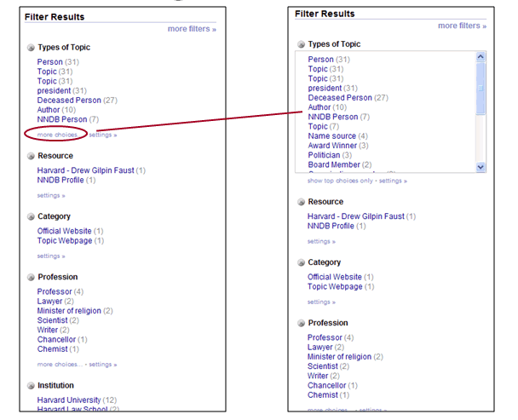Click bullet icon beside left Profession heading
This screenshot has width=518, height=420.
click(31, 277)
